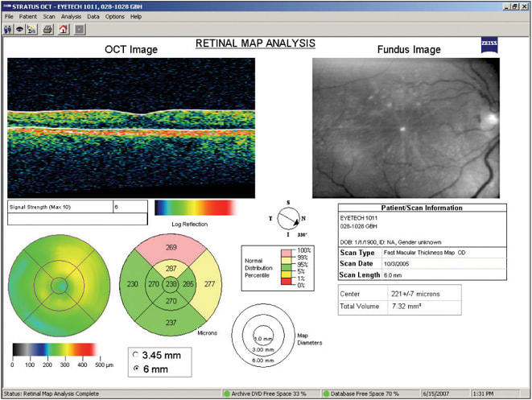Click the Fast Macular Thickness Map scan type
Image resolution: width=532 pixels, height=400 pixels.
[424, 253]
